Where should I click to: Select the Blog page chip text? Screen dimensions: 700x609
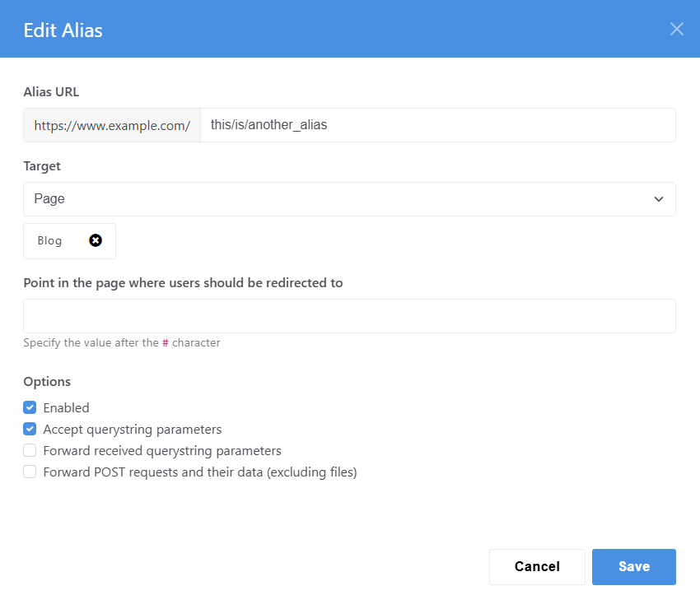point(49,240)
